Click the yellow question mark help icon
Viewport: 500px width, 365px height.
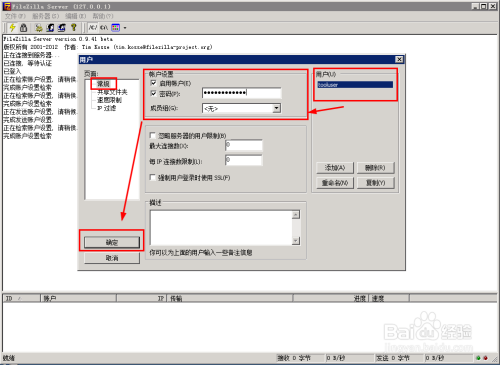point(74,28)
